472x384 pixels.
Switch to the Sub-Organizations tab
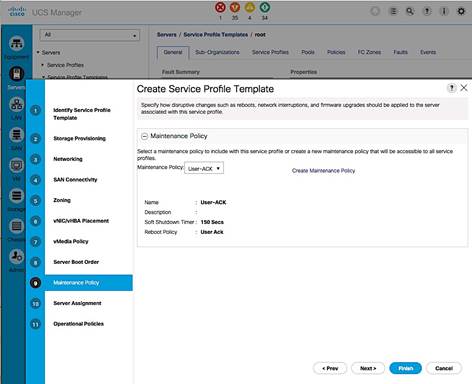point(217,52)
